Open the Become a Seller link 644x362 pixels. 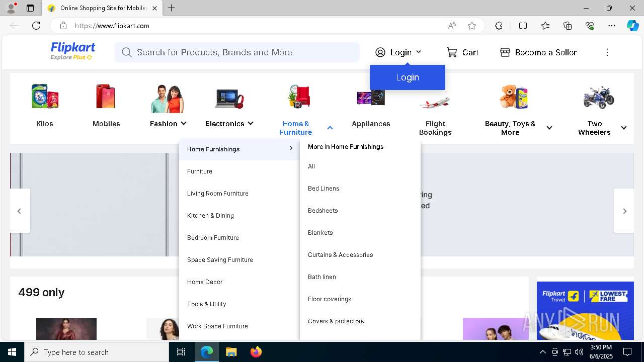pos(538,52)
